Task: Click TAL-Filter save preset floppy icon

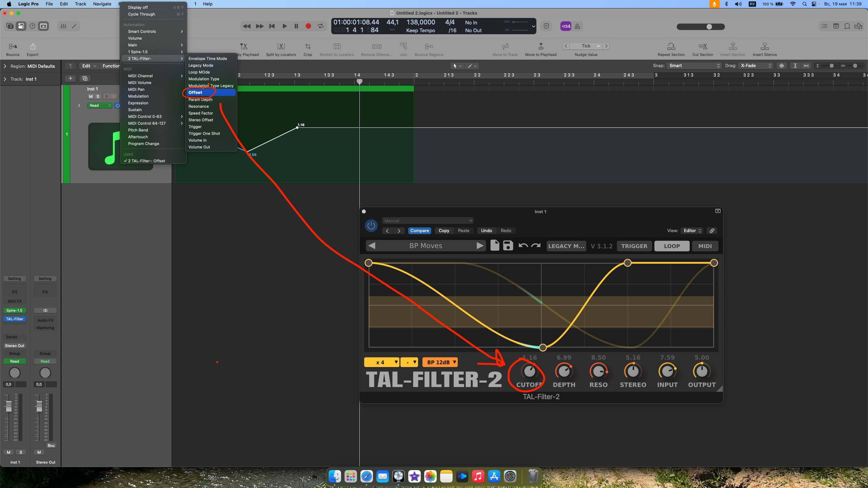Action: coord(508,245)
